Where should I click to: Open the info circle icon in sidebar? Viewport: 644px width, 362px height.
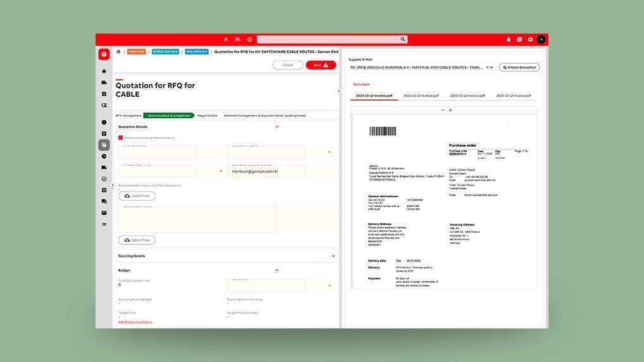(x=104, y=122)
